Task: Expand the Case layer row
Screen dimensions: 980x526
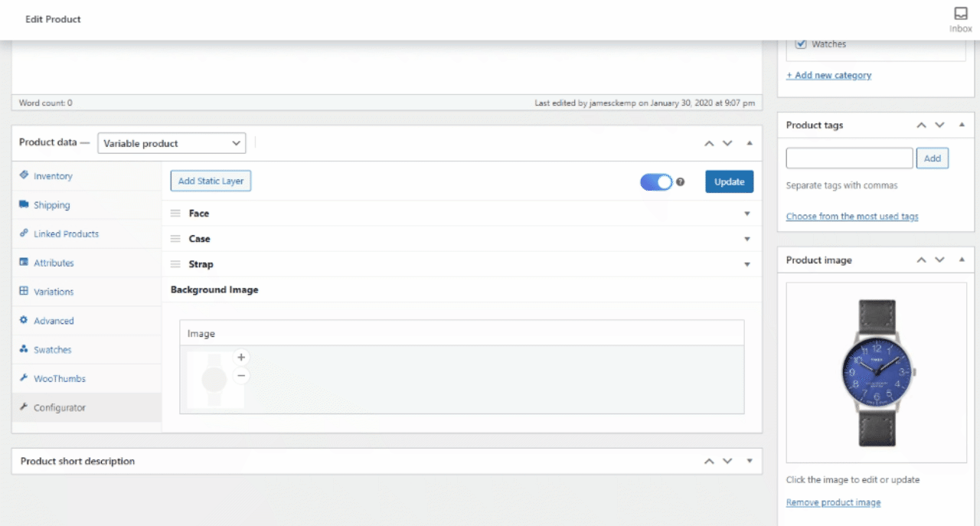Action: click(747, 239)
